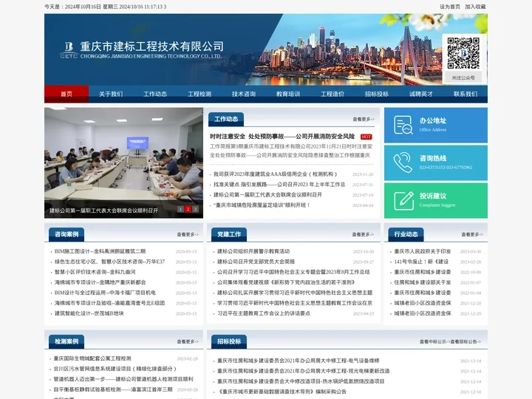Click 查看更多 in 党建工作 section

click(x=363, y=234)
